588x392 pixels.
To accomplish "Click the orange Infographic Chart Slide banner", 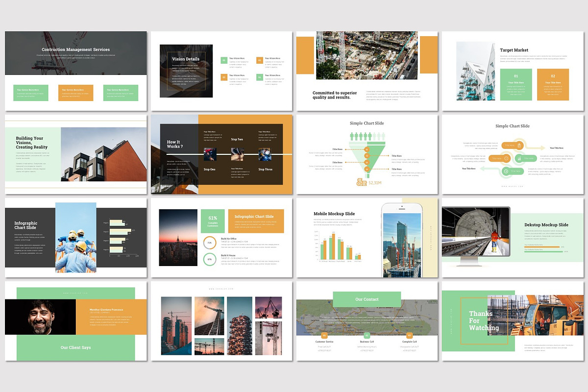I will click(257, 221).
